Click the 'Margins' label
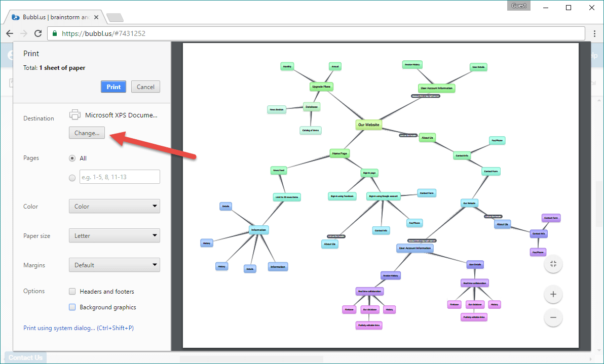Viewport: 604px width, 364px height. [34, 265]
